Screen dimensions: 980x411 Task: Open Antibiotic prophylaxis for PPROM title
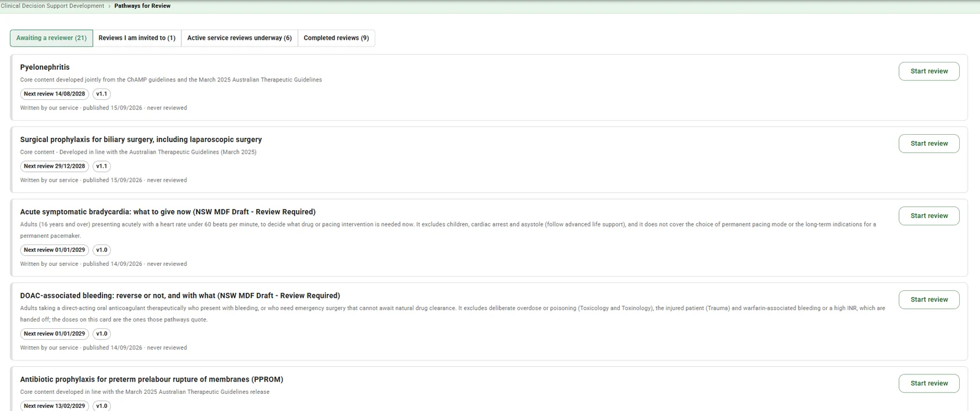152,380
